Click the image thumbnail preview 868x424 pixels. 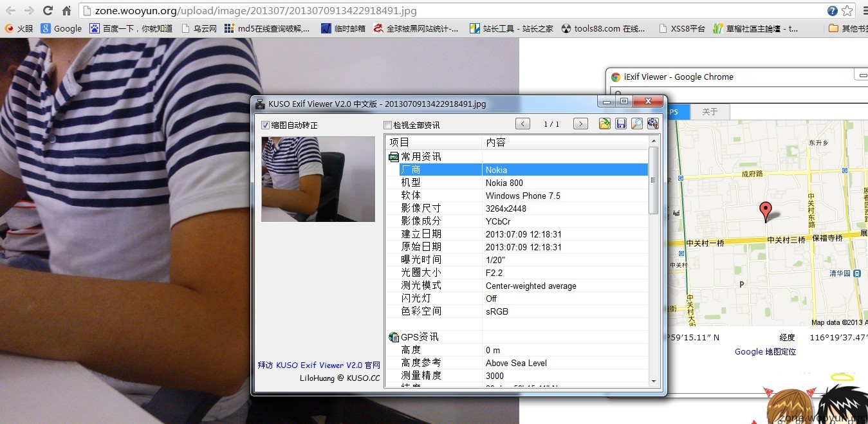click(x=318, y=179)
